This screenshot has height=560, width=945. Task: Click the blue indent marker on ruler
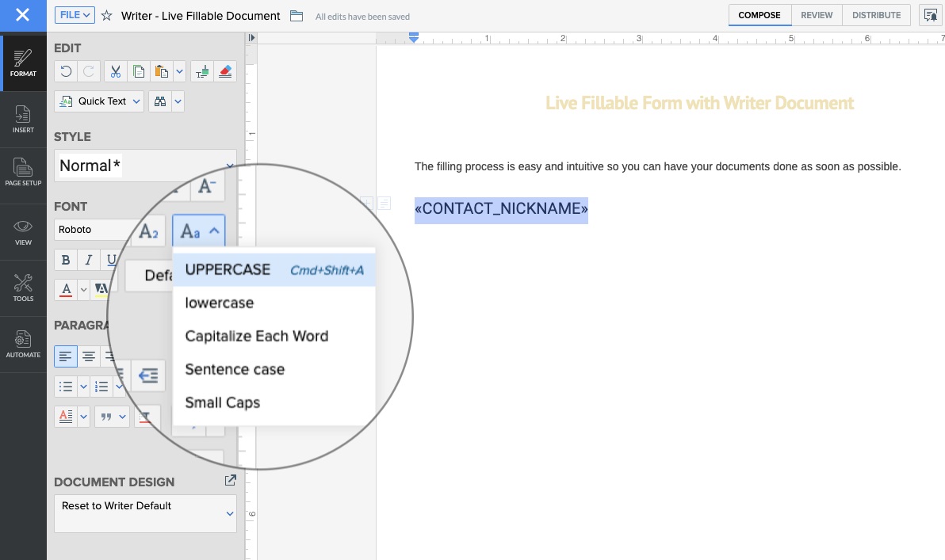414,38
